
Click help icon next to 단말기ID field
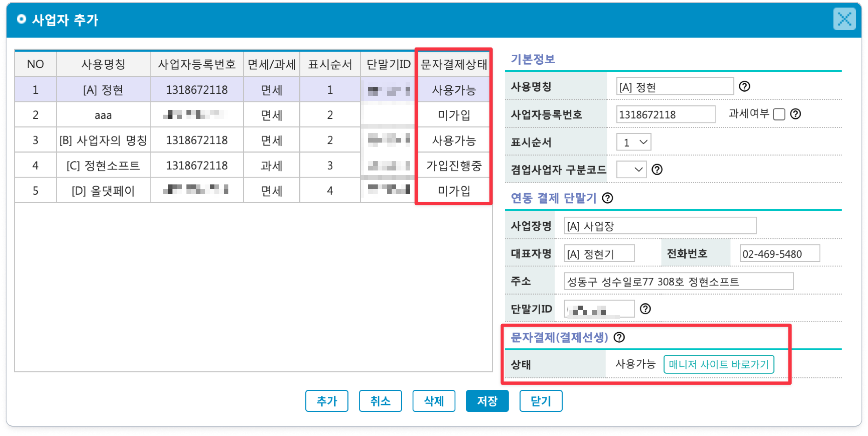645,309
